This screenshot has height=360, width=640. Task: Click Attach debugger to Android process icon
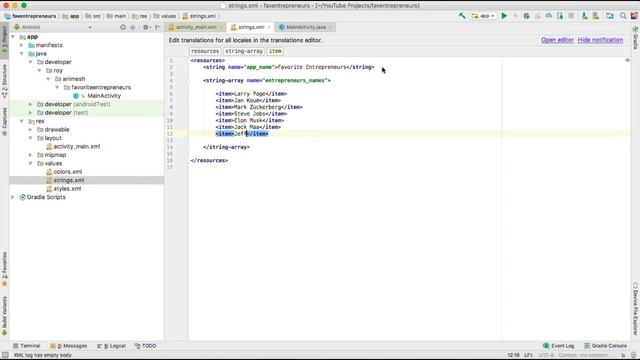(560, 16)
